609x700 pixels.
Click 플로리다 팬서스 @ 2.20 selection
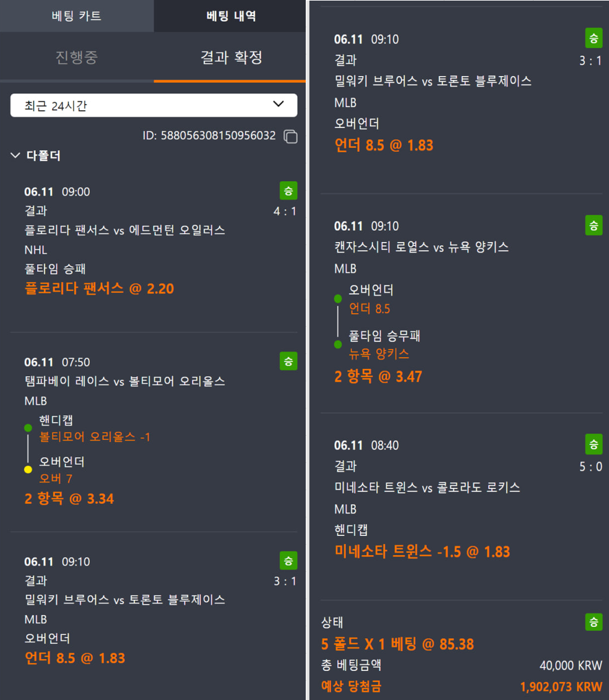click(99, 288)
